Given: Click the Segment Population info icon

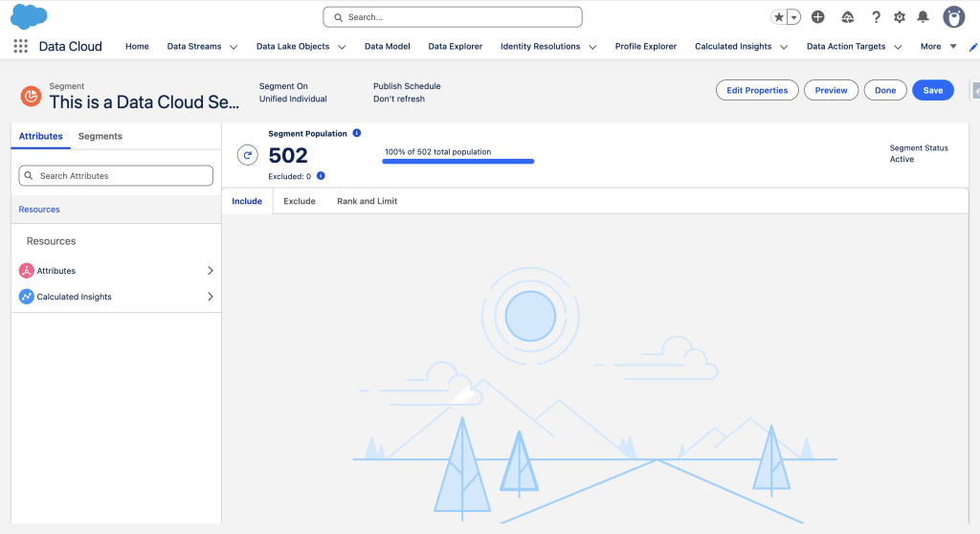Looking at the screenshot, I should coord(357,133).
